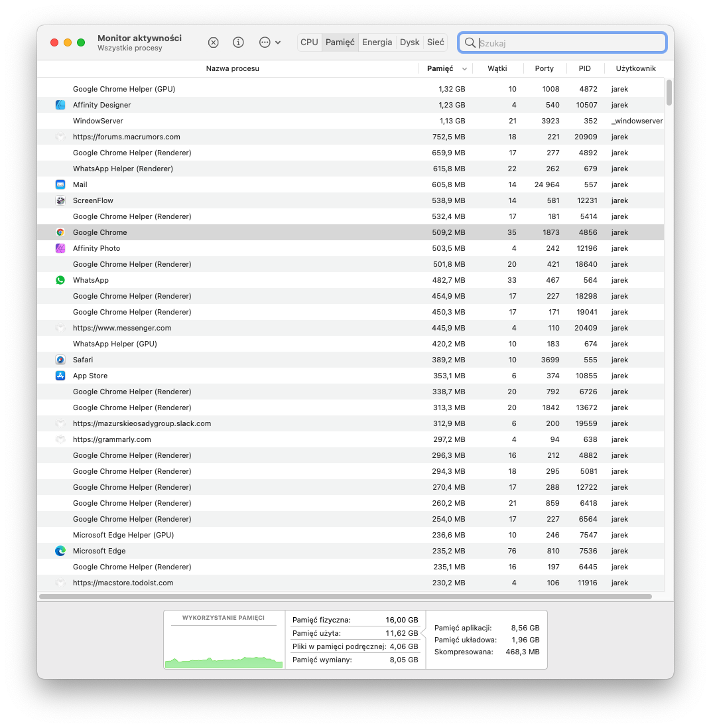The image size is (711, 728).
Task: Select Chrome Helper (Renderer) using 338,7 MB
Action: point(350,392)
